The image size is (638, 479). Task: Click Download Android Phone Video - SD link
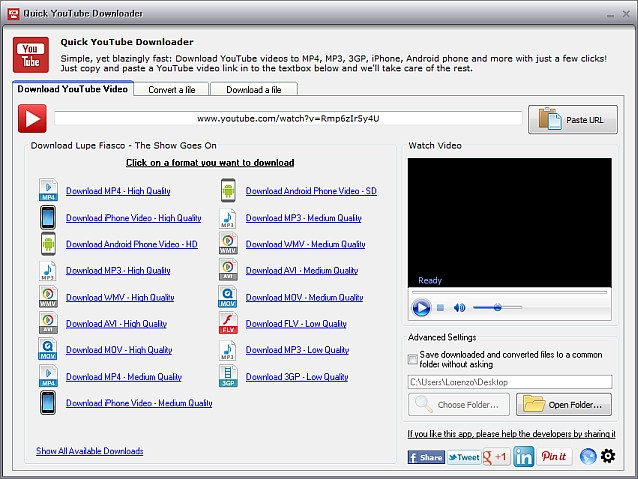pyautogui.click(x=311, y=191)
